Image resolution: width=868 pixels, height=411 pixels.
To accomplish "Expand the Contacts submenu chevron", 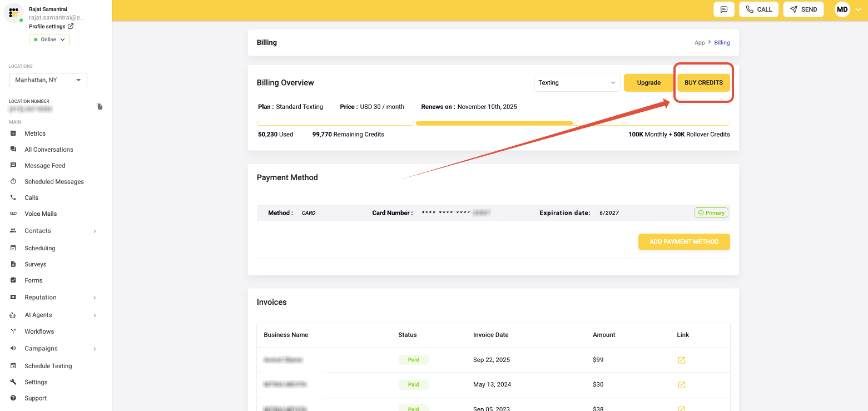I will point(95,231).
